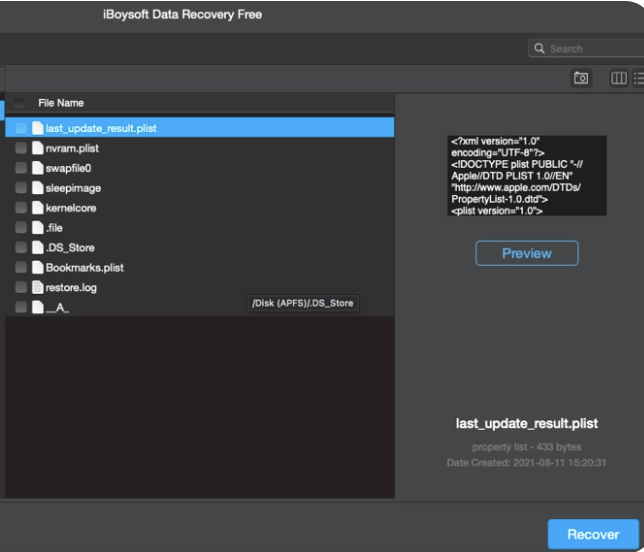Click the swapfile0 file icon
This screenshot has width=644, height=552.
point(38,168)
